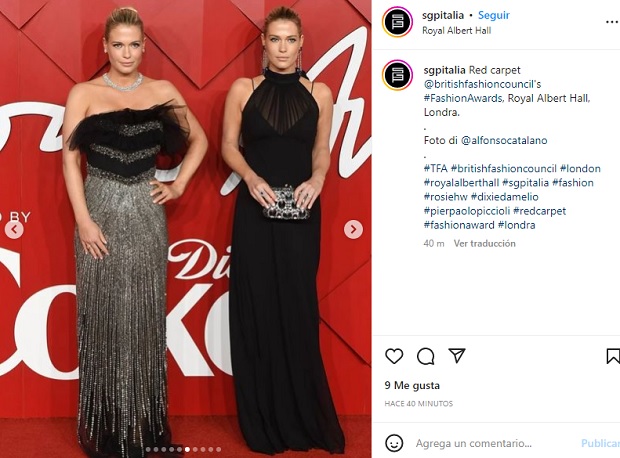Open Royal Albert Hall location link
This screenshot has height=458, width=620.
coord(456,30)
